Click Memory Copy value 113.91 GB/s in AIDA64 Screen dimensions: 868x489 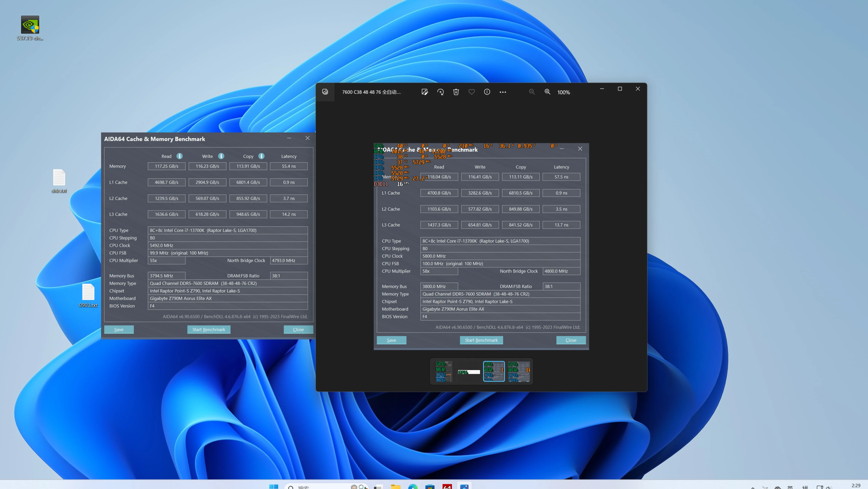click(x=248, y=166)
